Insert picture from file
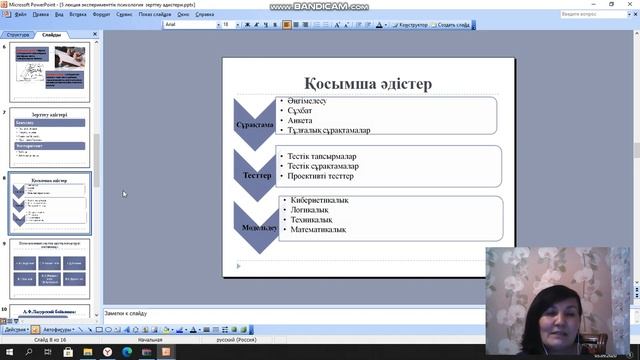The height and width of the screenshot is (360, 640). pyautogui.click(x=154, y=329)
